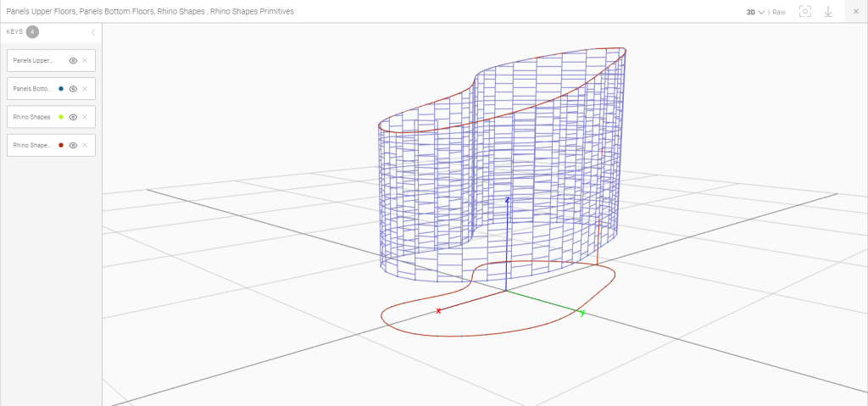Toggle visibility of Panels Bottom Floors
Viewport: 868px width, 406px height.
73,89
